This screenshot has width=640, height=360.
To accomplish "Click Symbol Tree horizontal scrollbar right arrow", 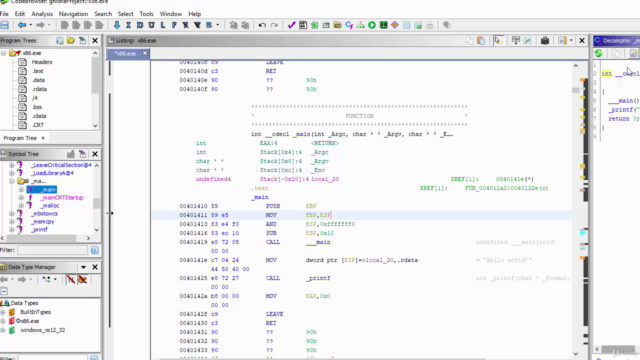I will tap(88, 238).
